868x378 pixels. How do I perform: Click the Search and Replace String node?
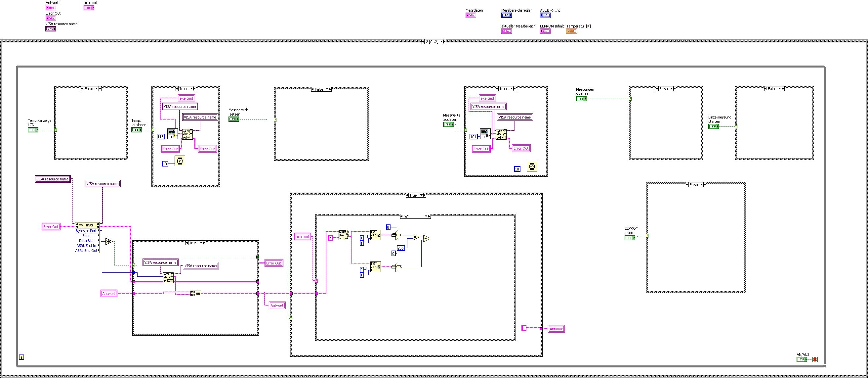[x=344, y=235]
